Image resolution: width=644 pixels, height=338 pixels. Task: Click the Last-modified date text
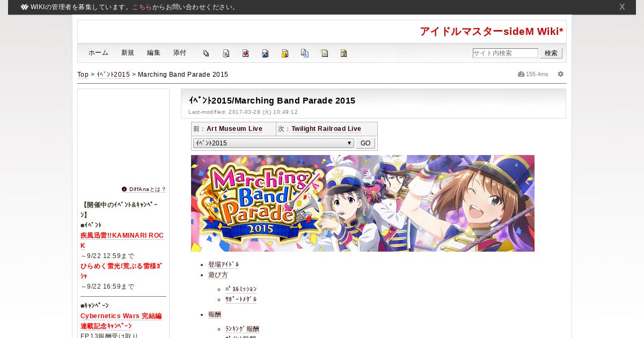point(243,112)
